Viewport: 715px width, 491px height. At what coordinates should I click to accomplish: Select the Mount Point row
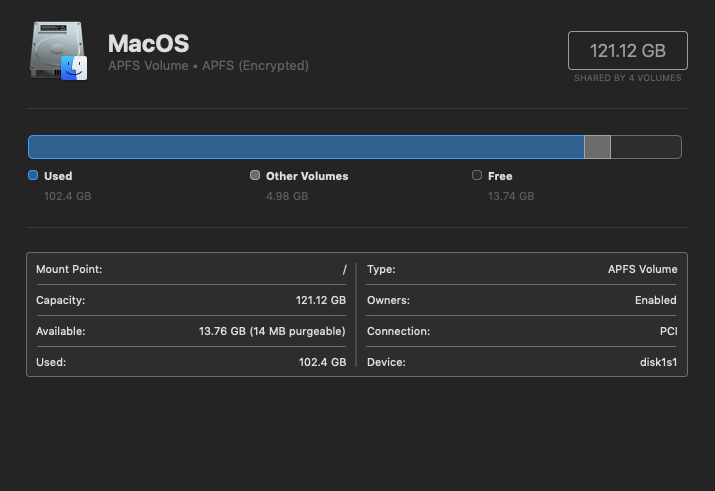191,269
